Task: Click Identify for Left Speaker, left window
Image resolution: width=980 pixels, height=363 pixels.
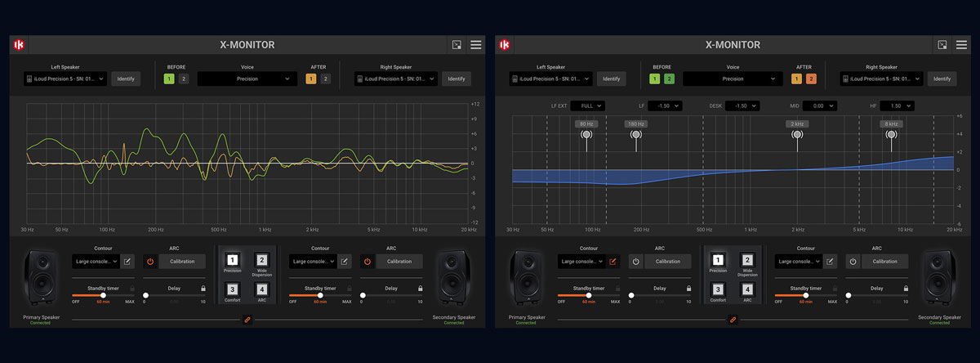Action: [x=126, y=79]
